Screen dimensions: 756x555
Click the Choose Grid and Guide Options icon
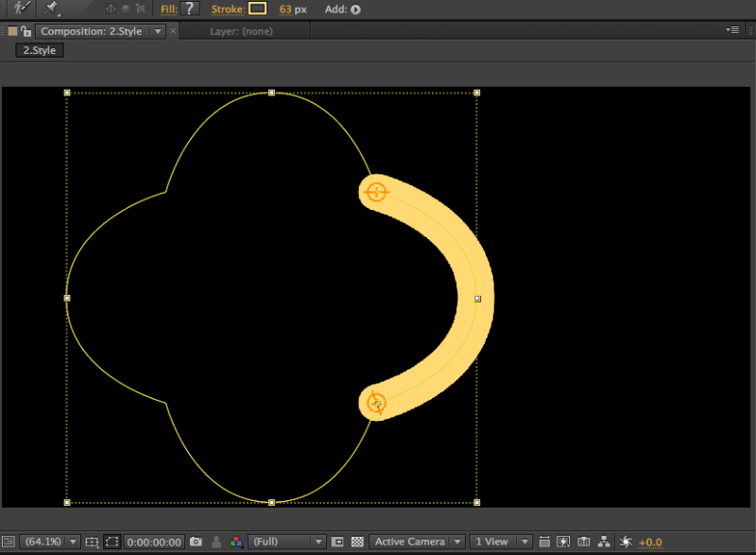[x=91, y=541]
